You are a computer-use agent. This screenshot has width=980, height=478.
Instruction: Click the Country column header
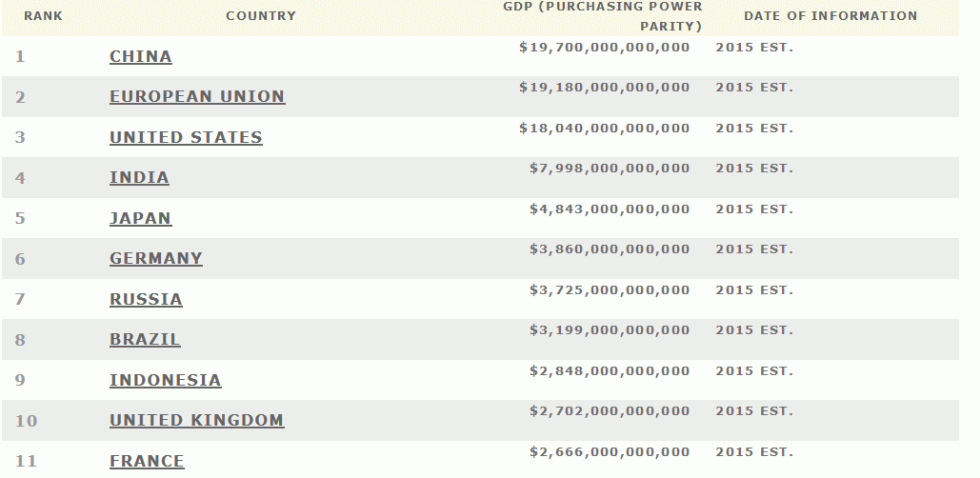(x=261, y=16)
